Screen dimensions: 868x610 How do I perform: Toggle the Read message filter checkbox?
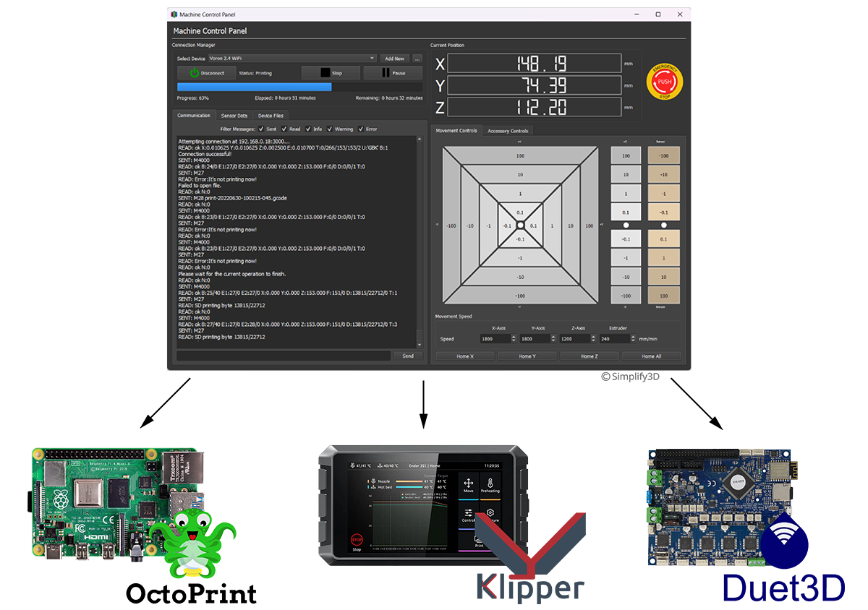pyautogui.click(x=284, y=129)
